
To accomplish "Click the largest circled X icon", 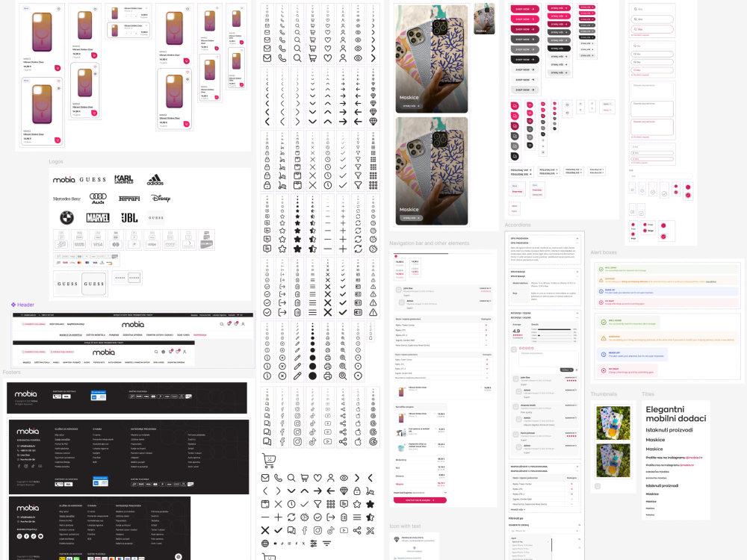I will tap(282, 376).
